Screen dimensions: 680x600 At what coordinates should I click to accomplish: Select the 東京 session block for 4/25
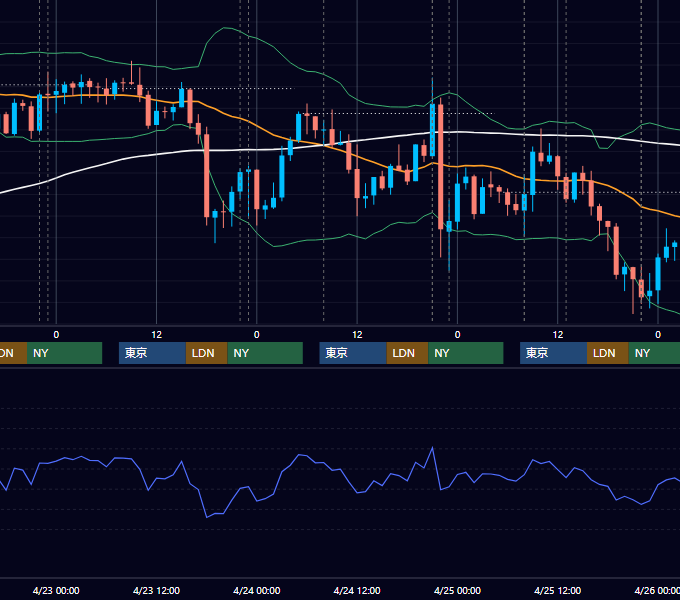click(x=553, y=353)
